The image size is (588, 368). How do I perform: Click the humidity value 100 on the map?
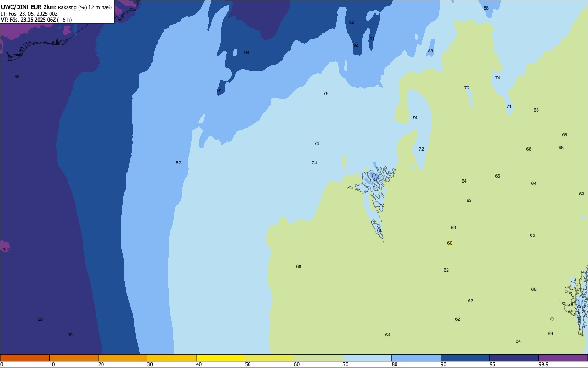coord(6,250)
